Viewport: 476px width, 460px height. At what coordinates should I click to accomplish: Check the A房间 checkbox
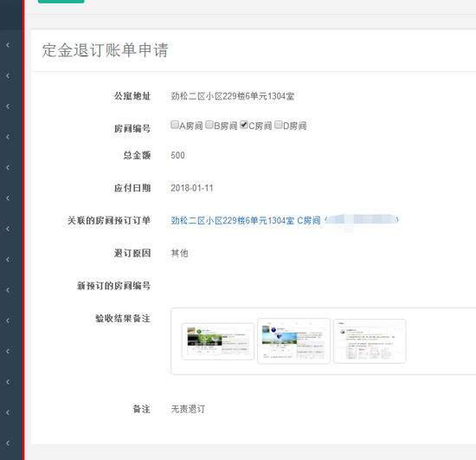tap(175, 125)
